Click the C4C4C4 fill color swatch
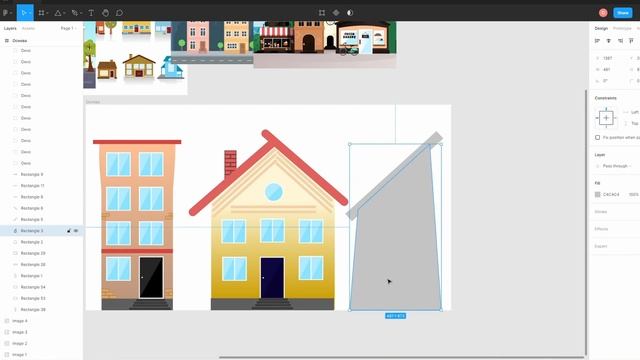The height and width of the screenshot is (360, 640). [598, 194]
